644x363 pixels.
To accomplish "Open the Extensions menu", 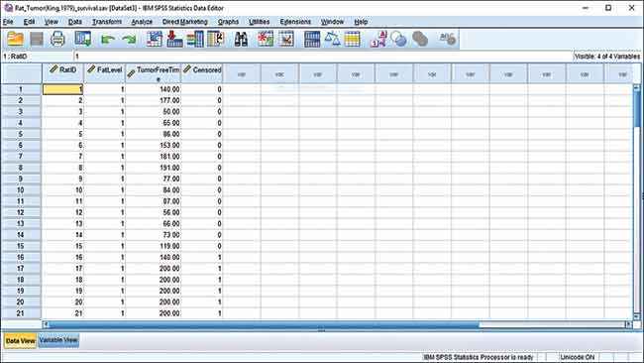I will (295, 22).
